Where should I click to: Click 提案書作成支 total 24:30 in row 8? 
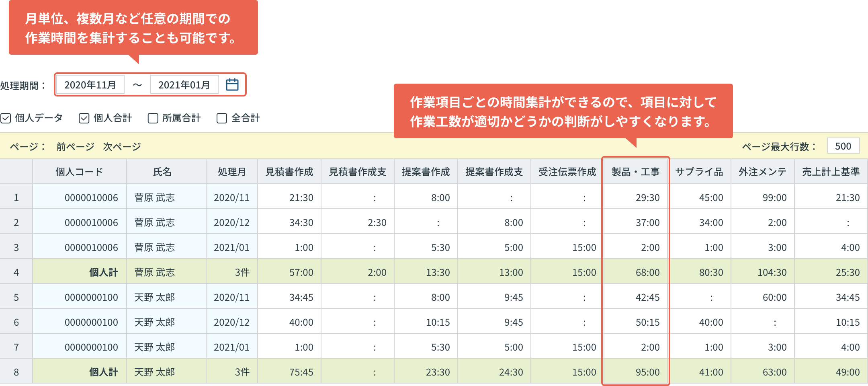point(511,372)
